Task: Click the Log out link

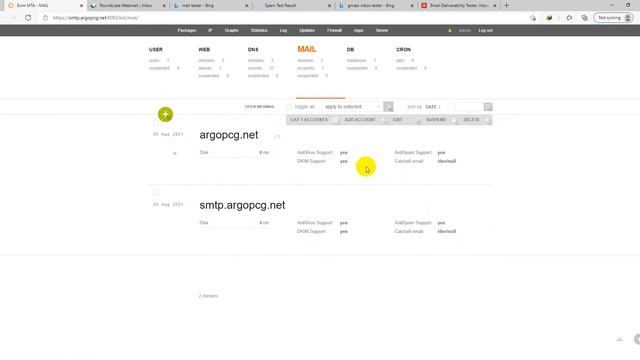Action: (485, 30)
